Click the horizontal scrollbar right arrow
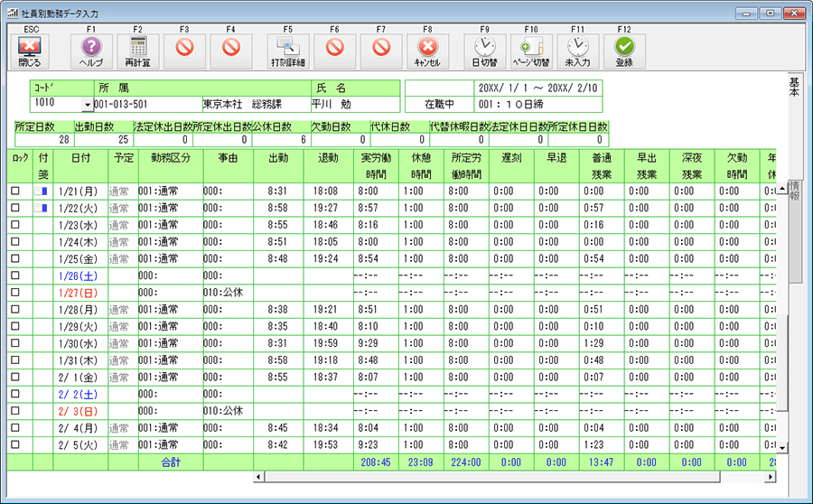 (x=771, y=477)
